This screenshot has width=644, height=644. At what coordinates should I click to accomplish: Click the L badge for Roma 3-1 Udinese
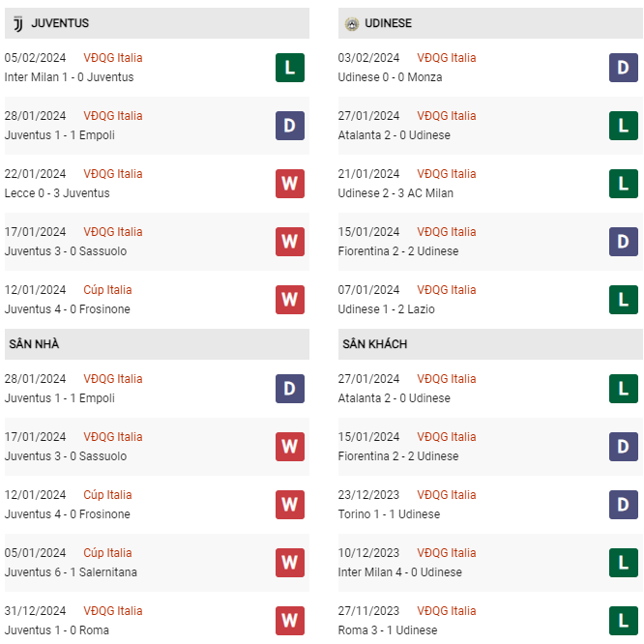624,621
